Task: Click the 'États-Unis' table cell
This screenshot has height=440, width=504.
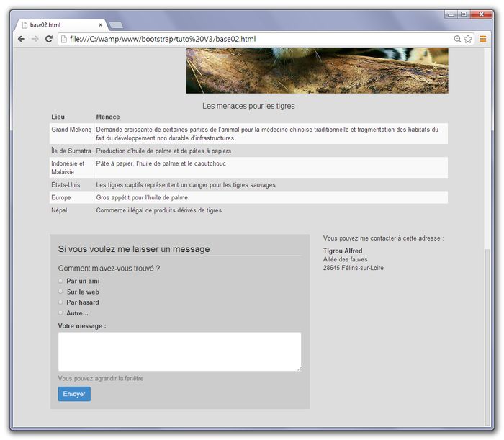Action: pos(72,185)
